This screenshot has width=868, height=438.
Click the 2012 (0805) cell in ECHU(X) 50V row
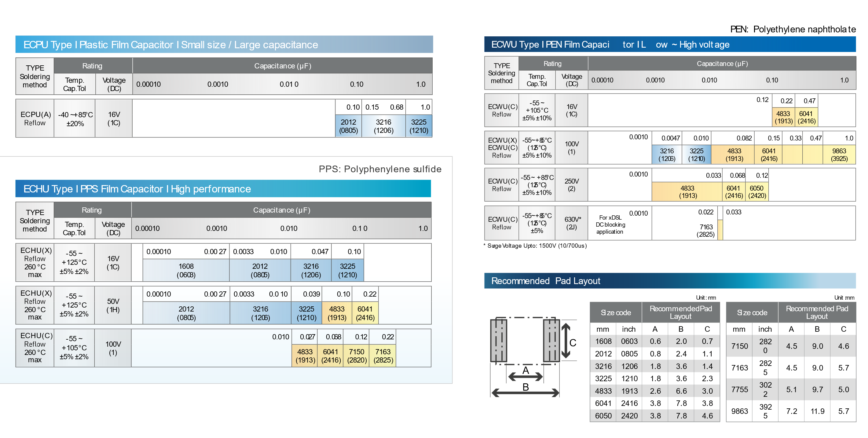(x=186, y=313)
